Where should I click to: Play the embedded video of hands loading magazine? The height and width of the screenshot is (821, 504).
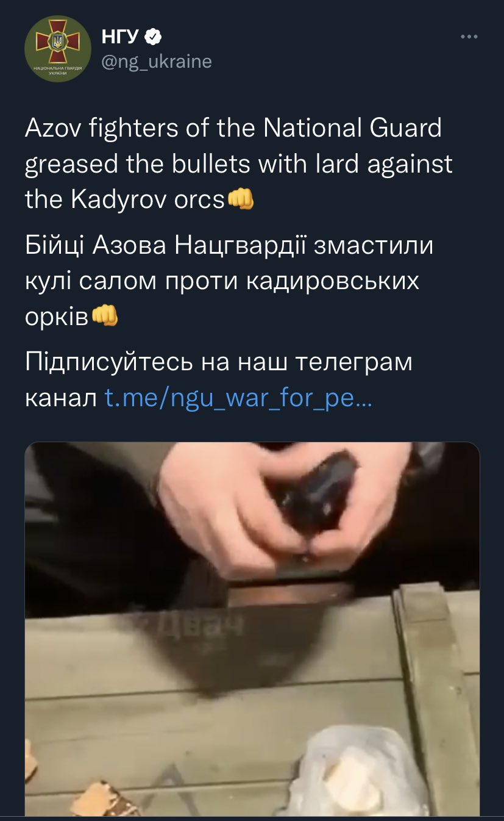tap(252, 629)
